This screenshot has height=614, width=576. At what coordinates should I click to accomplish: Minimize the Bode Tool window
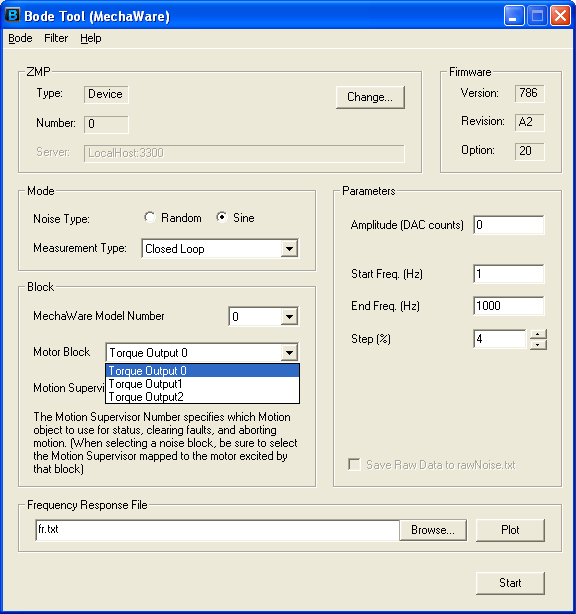pyautogui.click(x=514, y=16)
